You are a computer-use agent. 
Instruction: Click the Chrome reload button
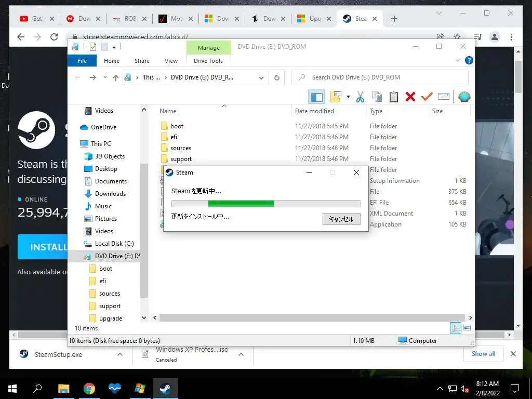(54, 37)
